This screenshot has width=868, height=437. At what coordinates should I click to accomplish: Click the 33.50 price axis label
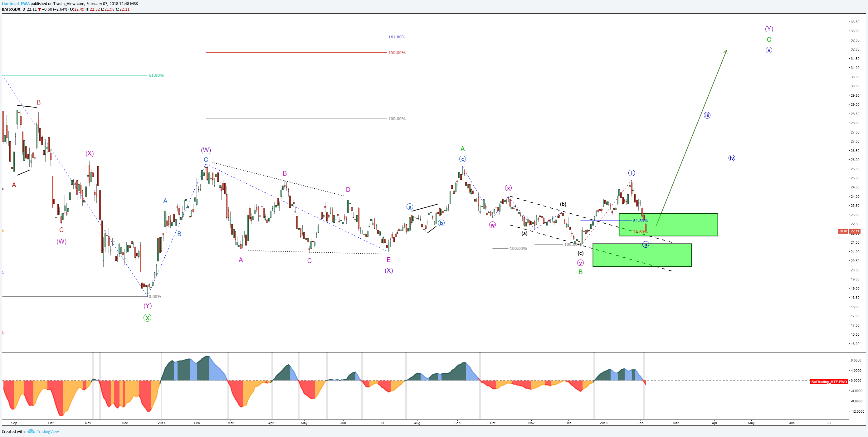point(855,22)
